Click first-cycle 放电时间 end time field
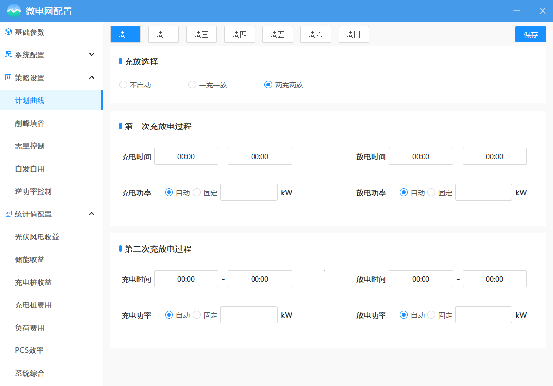The height and width of the screenshot is (386, 553). pos(494,156)
